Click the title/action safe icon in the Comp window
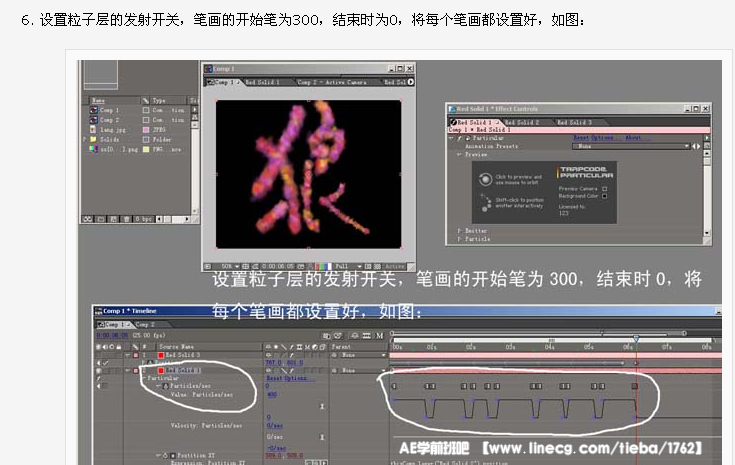This screenshot has width=735, height=465. (245, 266)
